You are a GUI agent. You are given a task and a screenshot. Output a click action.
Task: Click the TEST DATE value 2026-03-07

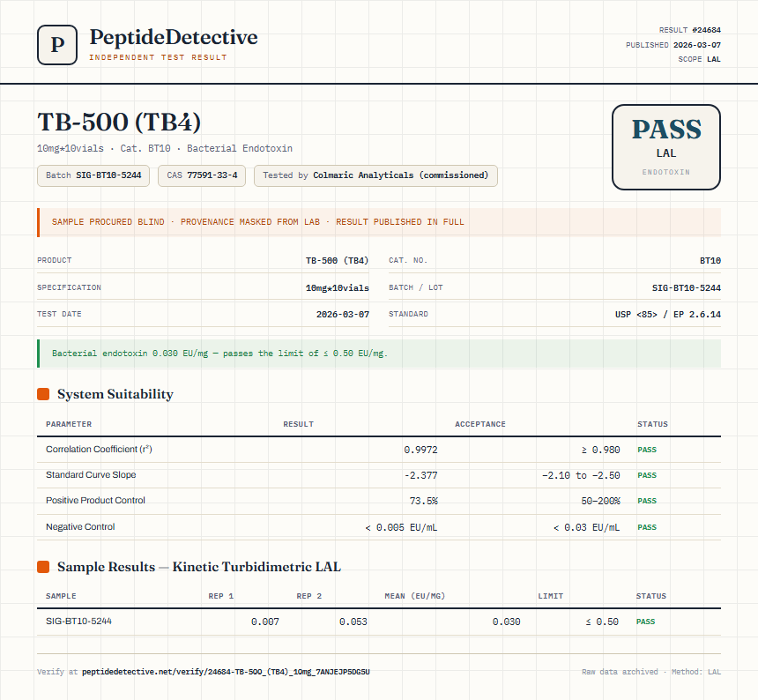click(x=342, y=315)
